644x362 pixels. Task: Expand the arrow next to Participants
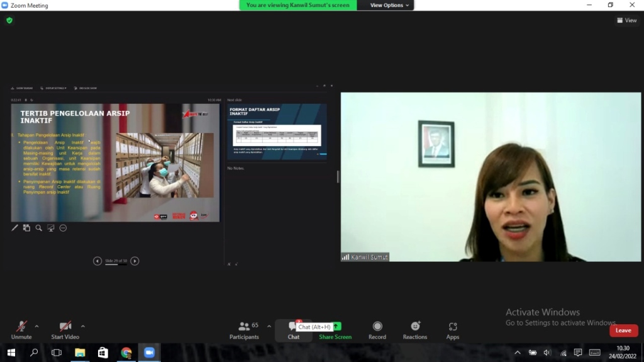pos(269,326)
